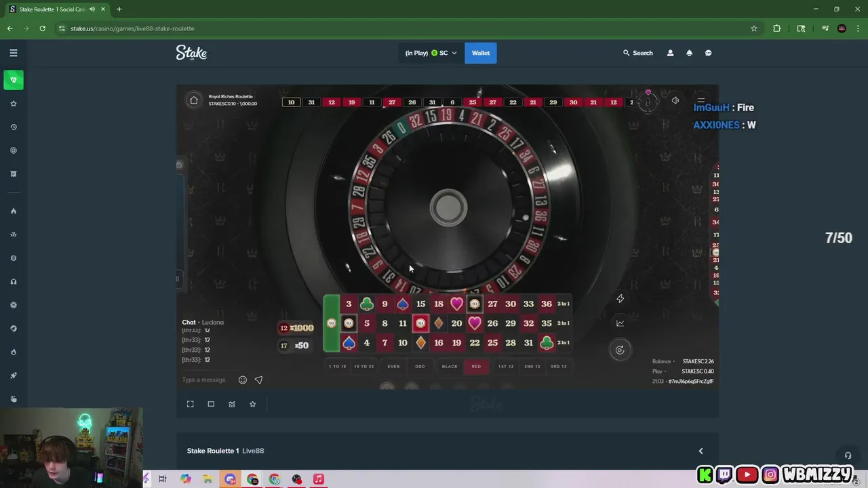Click top row 2 to 1 column bet

[x=564, y=304]
